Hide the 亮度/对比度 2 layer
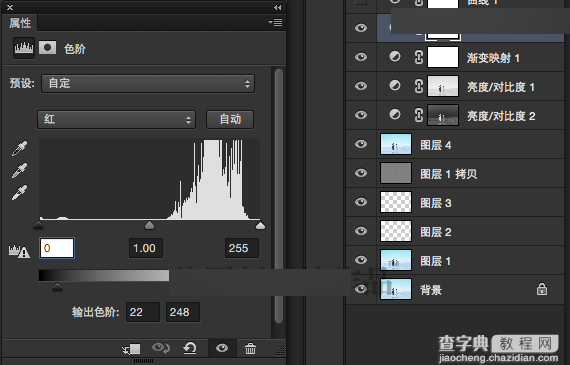This screenshot has height=365, width=570. [x=361, y=115]
